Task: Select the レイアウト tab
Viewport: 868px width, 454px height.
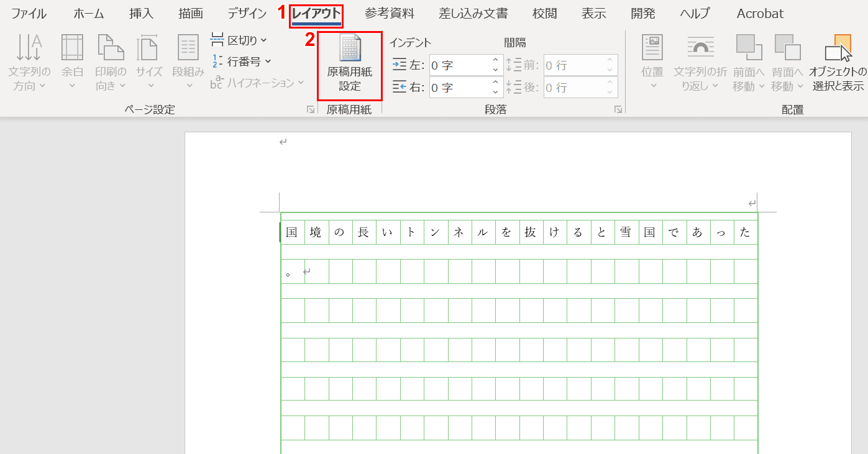Action: 316,14
